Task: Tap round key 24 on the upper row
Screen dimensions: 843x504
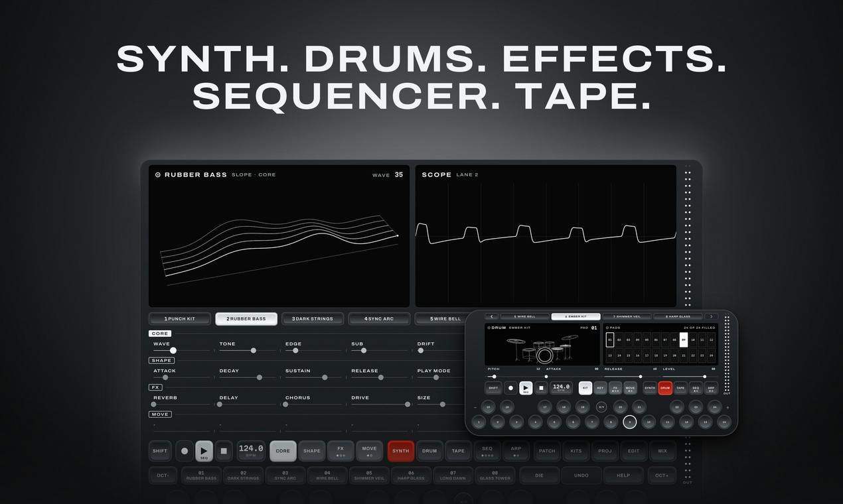Action: [715, 407]
